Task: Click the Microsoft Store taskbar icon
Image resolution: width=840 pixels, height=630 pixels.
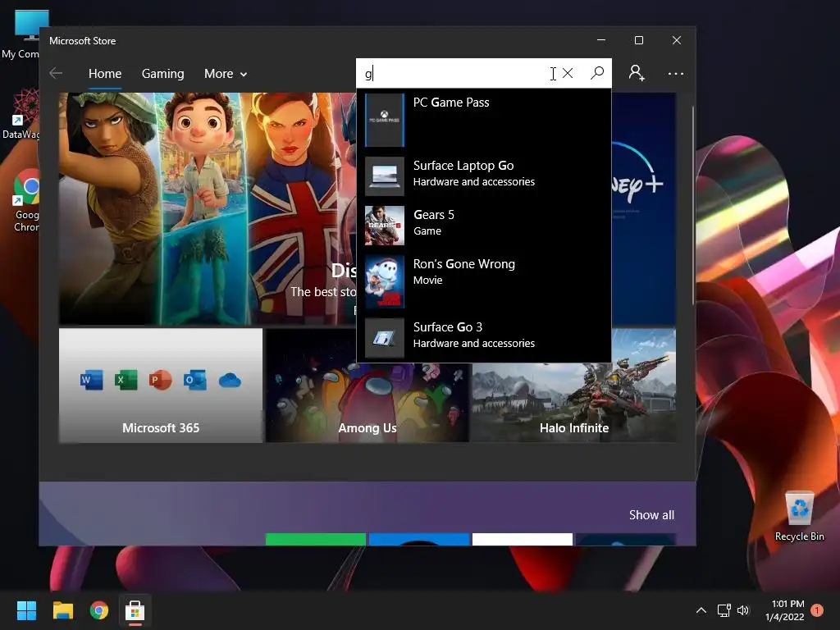Action: 135,610
